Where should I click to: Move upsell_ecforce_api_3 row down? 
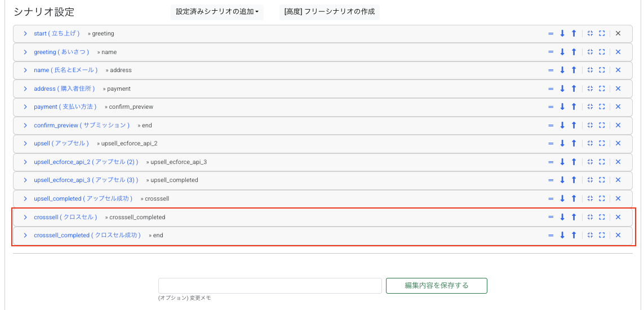point(562,180)
